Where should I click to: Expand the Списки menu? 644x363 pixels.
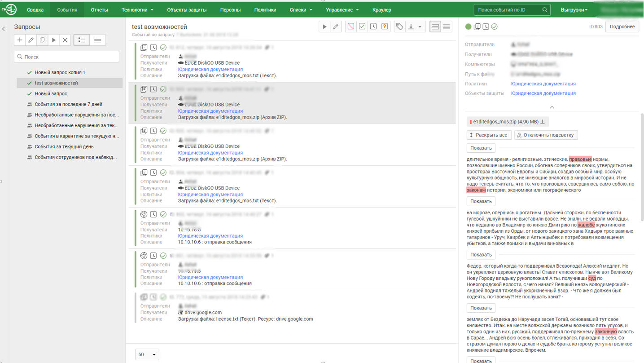pyautogui.click(x=301, y=10)
